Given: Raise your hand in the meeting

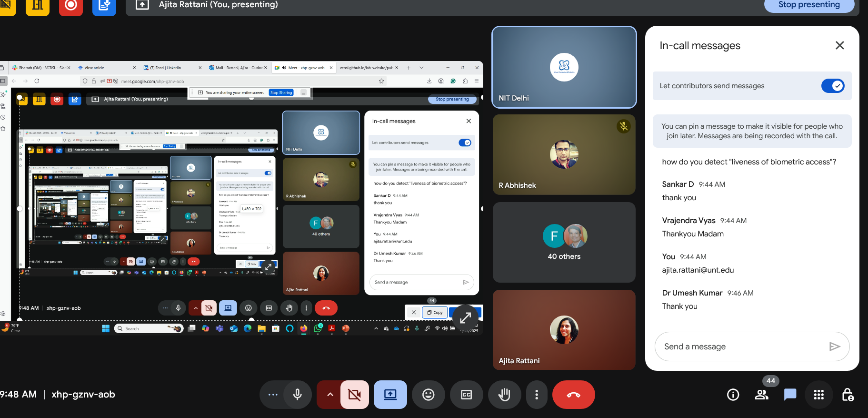Looking at the screenshot, I should pyautogui.click(x=504, y=395).
